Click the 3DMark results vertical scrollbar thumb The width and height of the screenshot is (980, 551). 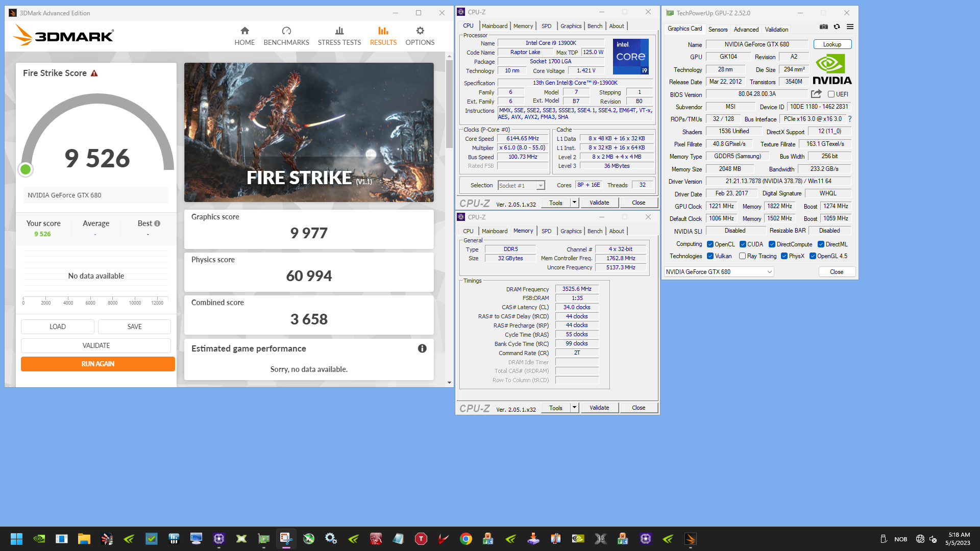449,104
